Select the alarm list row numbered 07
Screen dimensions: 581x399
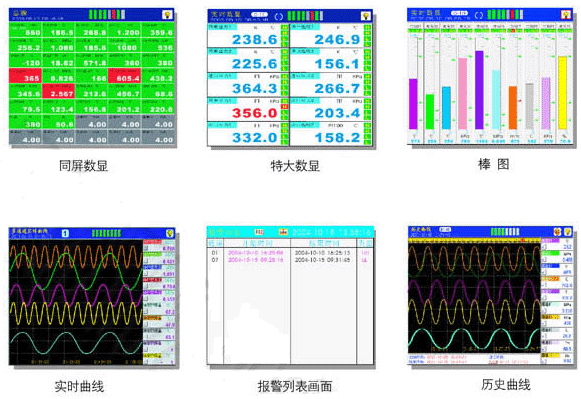pyautogui.click(x=290, y=260)
